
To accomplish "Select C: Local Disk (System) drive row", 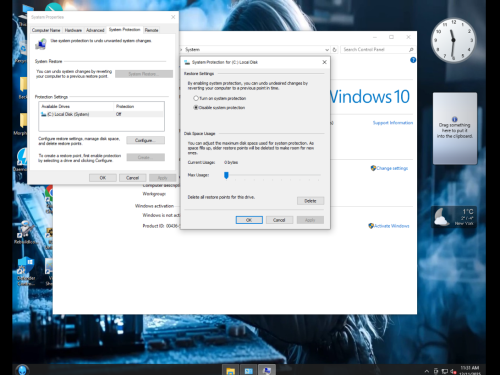I will pyautogui.click(x=101, y=114).
